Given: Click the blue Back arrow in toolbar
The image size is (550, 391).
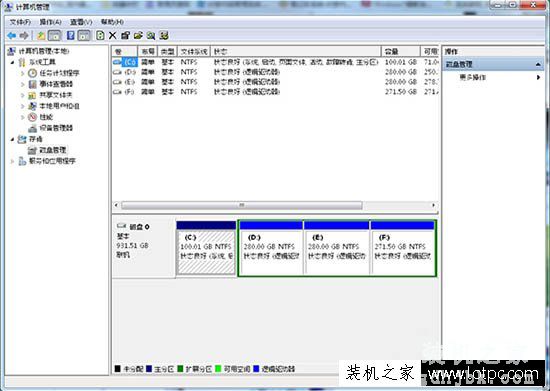Looking at the screenshot, I should click(x=12, y=35).
